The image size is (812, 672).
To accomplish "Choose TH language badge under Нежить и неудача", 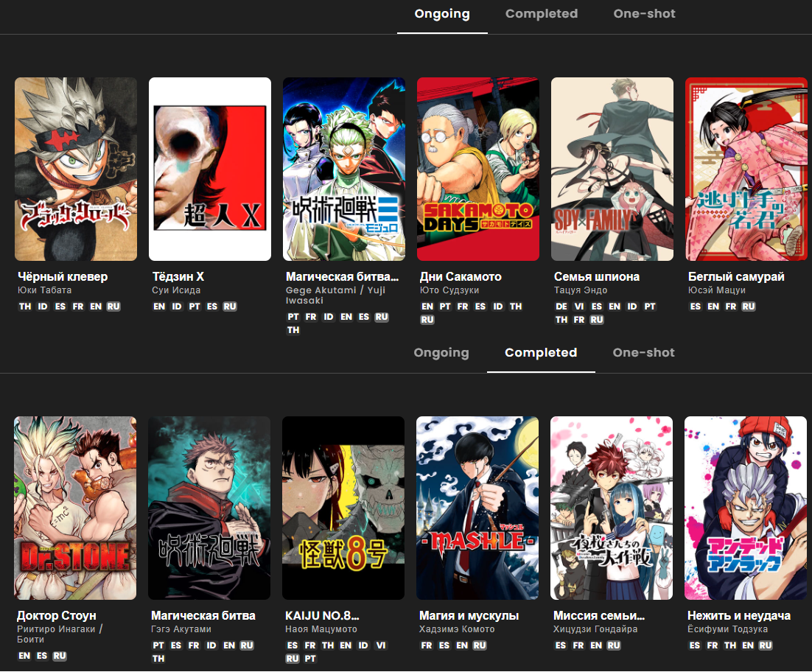I will tap(730, 645).
